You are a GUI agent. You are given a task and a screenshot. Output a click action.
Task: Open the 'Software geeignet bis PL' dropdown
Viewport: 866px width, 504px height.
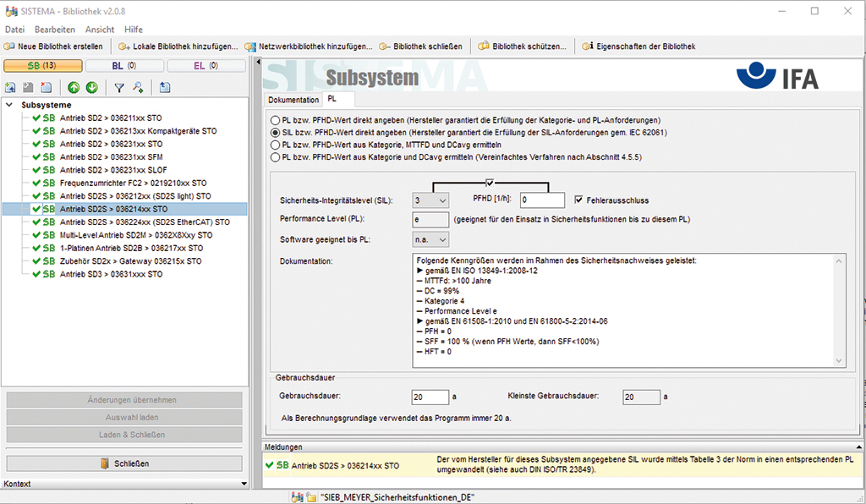pos(430,239)
